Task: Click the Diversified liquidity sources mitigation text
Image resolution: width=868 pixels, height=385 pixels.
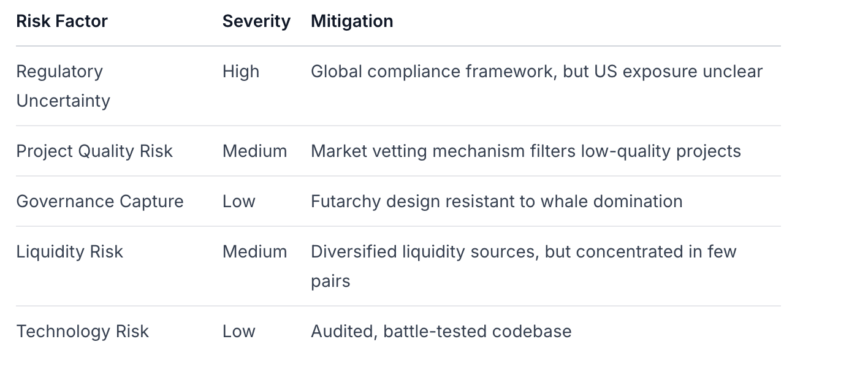Action: [x=523, y=252]
